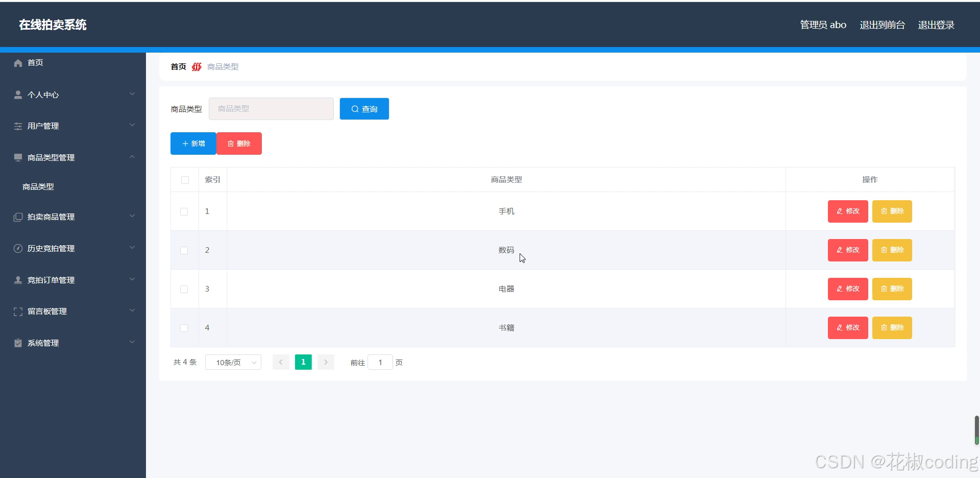Click the frame icon beside 留言板管理
Viewport: 980px width, 478px height.
pyautogui.click(x=18, y=312)
